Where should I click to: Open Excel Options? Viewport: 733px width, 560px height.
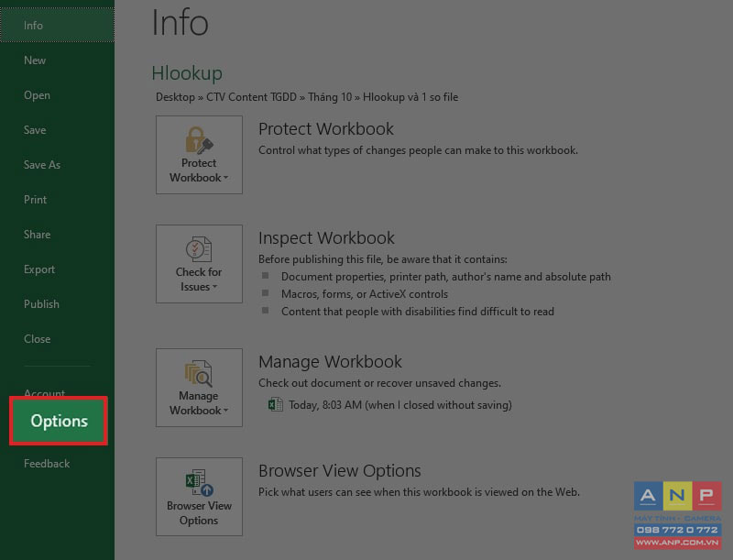click(59, 421)
